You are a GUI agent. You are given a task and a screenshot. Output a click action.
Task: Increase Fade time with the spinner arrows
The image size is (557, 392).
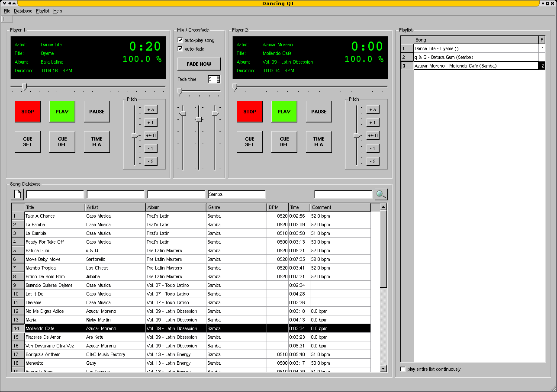pyautogui.click(x=219, y=77)
